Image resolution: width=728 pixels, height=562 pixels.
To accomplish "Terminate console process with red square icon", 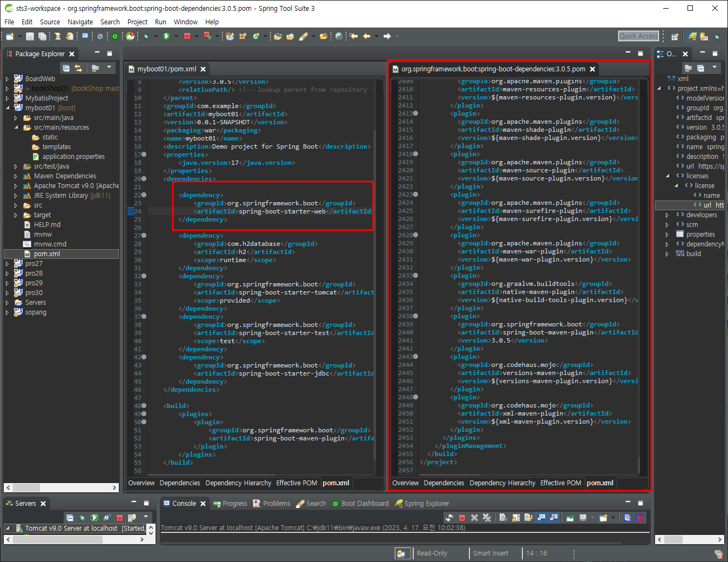I will pyautogui.click(x=462, y=518).
